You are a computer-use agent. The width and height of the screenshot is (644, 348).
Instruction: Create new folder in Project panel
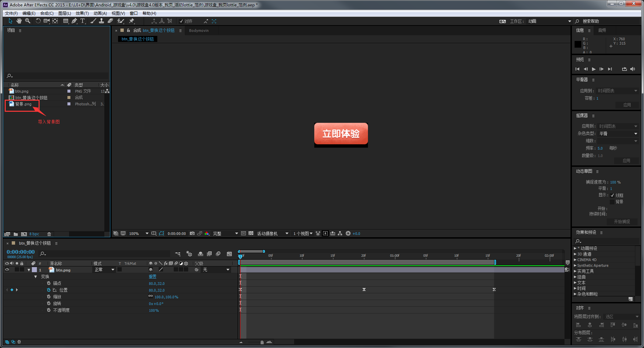[x=16, y=234]
